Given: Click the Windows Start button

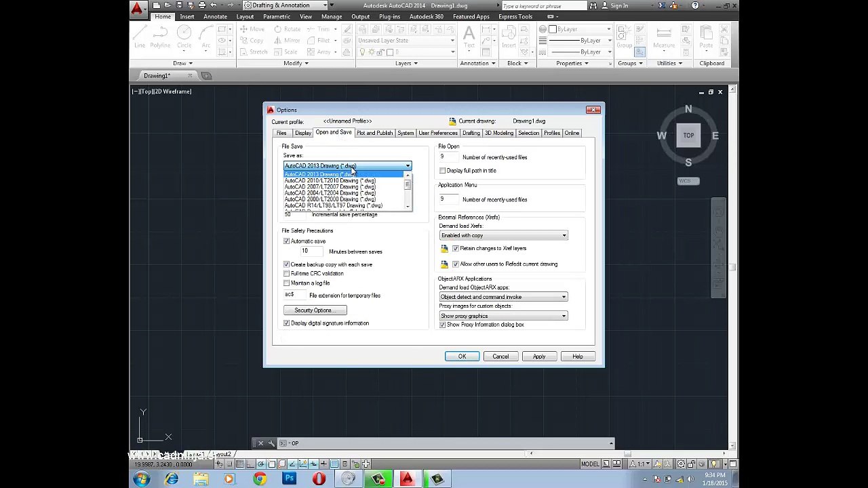Looking at the screenshot, I should click(x=142, y=479).
